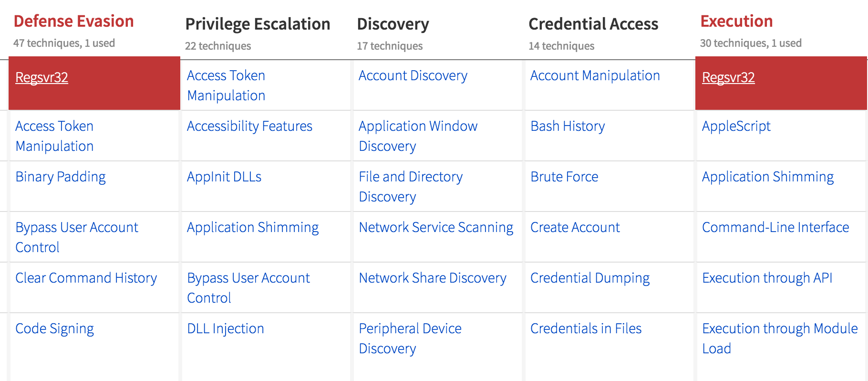Viewport: 868px width, 381px height.
Task: Click the Bash History technique
Action: (x=568, y=126)
